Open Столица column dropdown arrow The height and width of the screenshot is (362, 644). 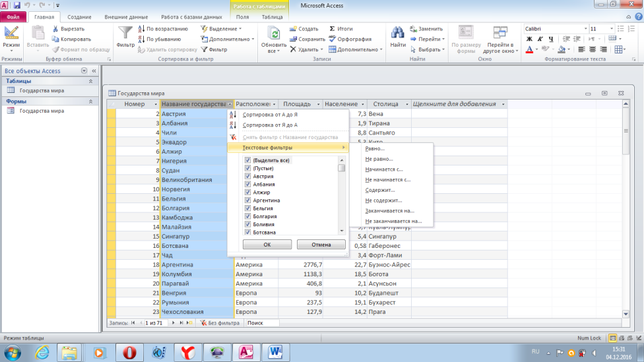[407, 104]
